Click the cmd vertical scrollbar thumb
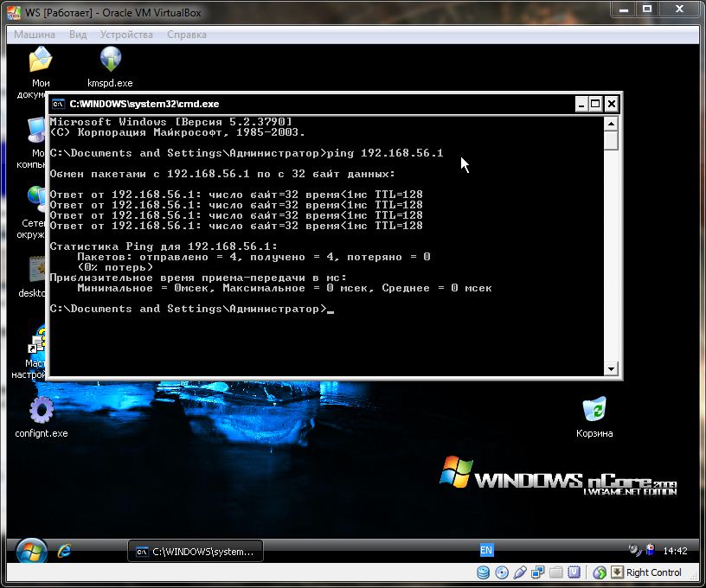This screenshot has height=588, width=706. (611, 140)
